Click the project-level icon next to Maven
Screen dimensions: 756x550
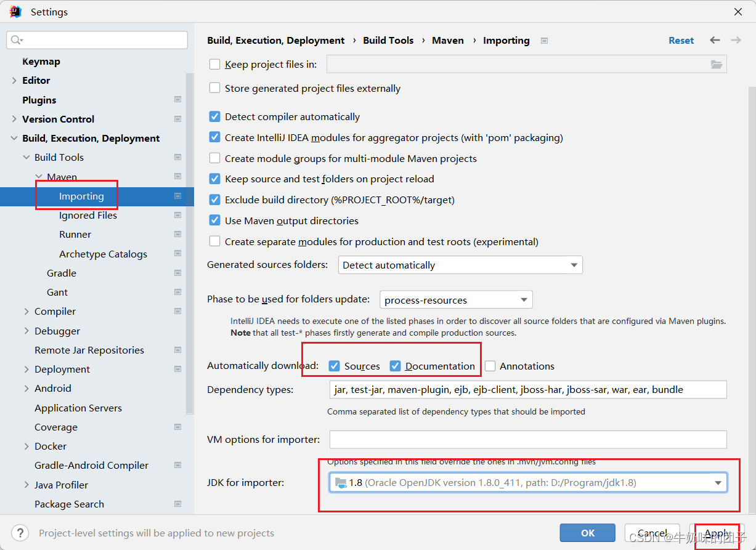(177, 177)
